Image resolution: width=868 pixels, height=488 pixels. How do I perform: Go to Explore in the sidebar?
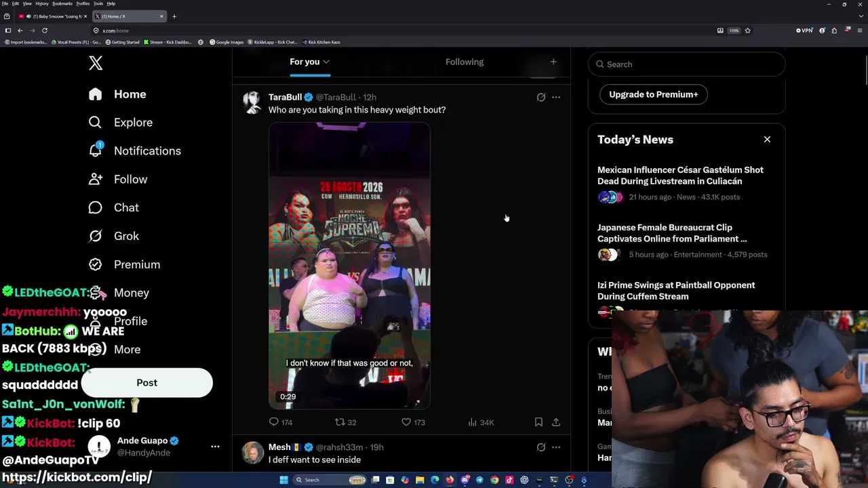120,123
